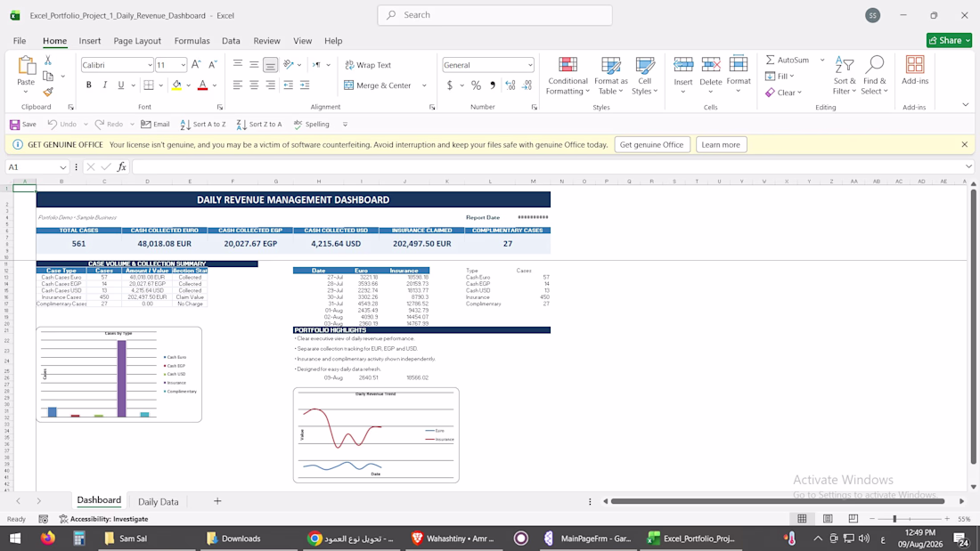Click the Learn more button
Image resolution: width=980 pixels, height=551 pixels.
click(x=720, y=144)
